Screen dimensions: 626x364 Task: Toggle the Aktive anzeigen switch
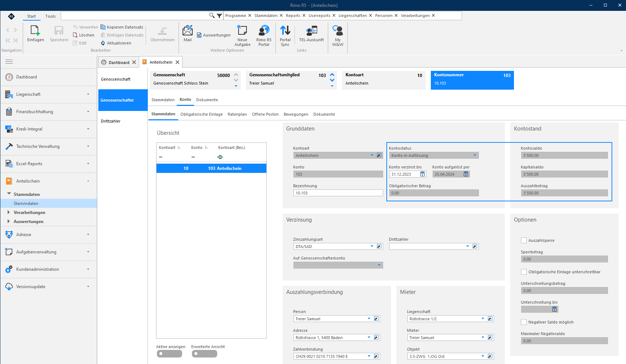[170, 354]
